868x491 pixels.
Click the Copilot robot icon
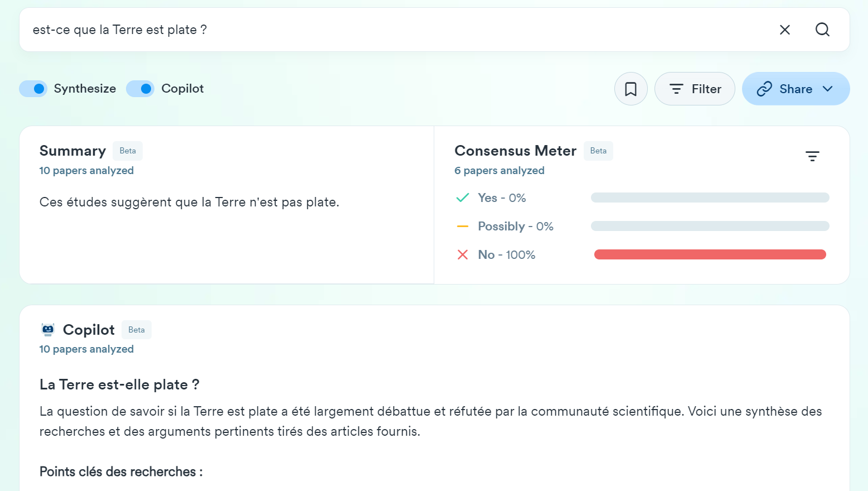49,330
